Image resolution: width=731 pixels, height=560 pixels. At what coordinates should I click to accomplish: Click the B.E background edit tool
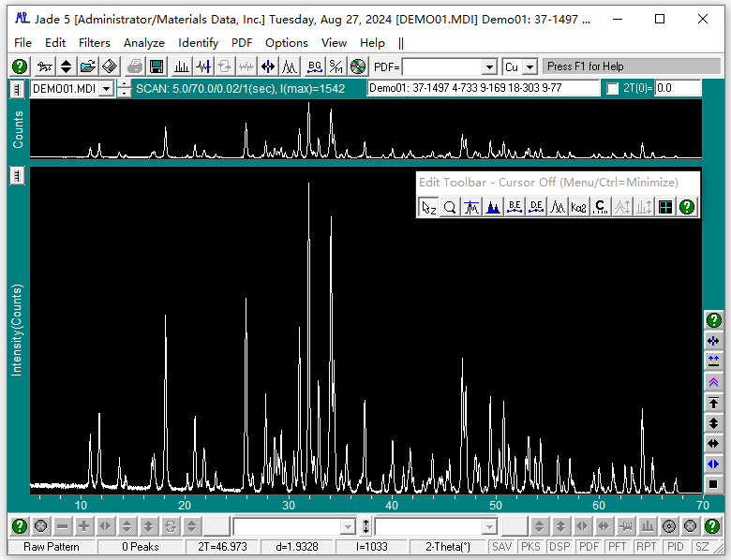pos(515,208)
